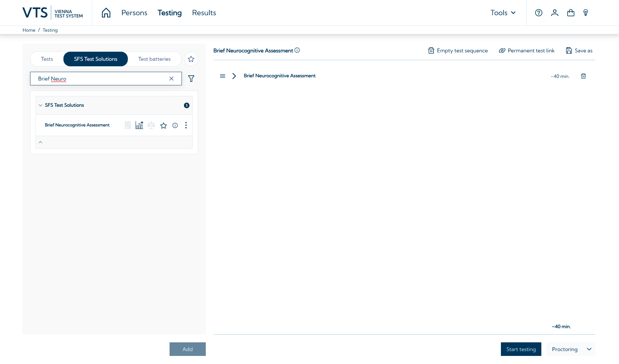619x364 pixels.
Task: Grab the drag handle of the sequence row
Action: pyautogui.click(x=223, y=76)
